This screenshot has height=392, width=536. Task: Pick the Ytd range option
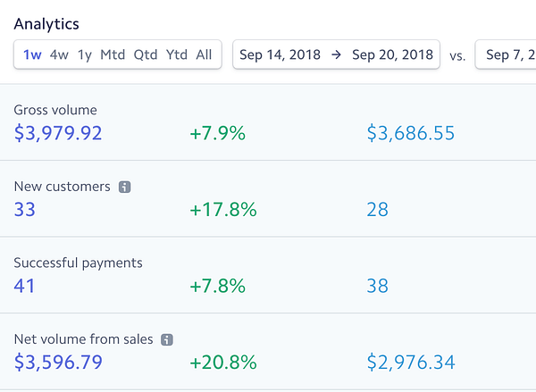point(176,54)
